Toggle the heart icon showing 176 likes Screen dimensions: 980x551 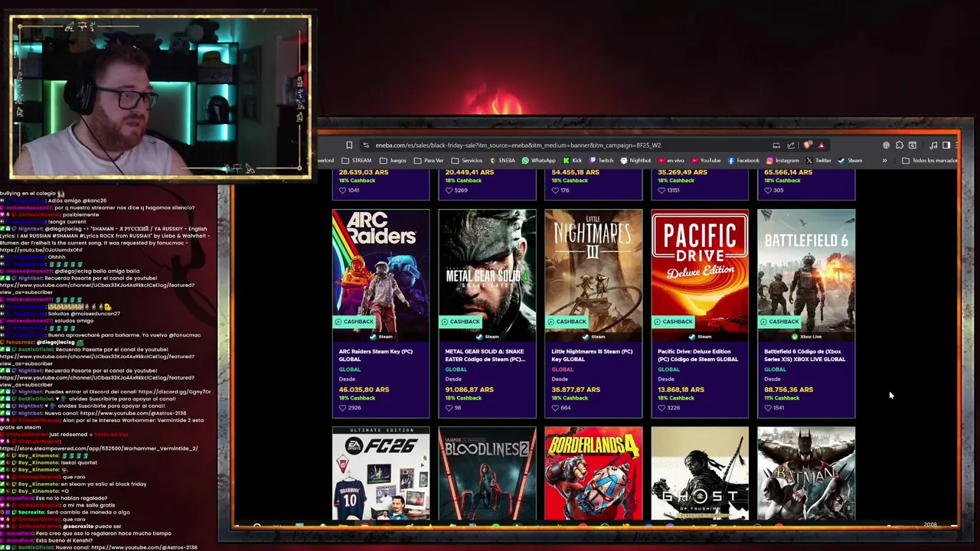point(555,191)
